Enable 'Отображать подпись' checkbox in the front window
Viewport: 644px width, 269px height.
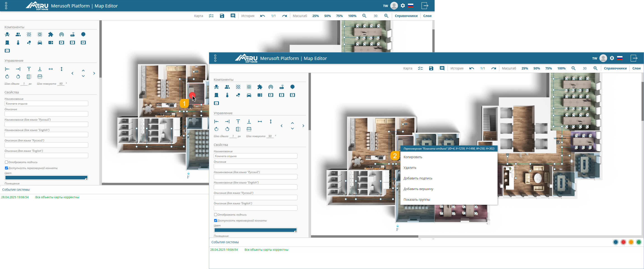[x=215, y=214]
